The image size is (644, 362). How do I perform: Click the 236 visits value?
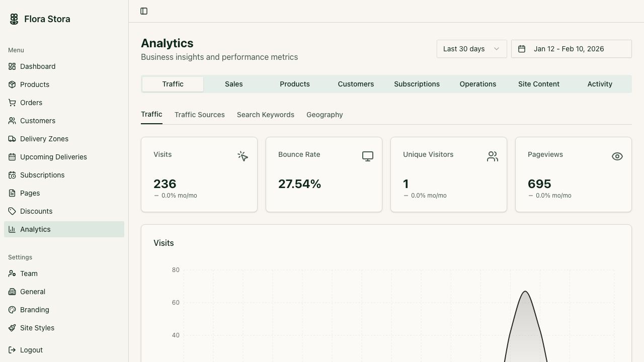coord(165,184)
